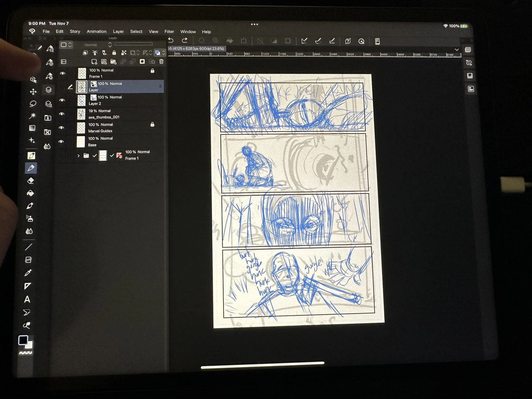Viewport: 532px width, 399px height.
Task: Click the main foreground color swatch
Action: [x=23, y=340]
